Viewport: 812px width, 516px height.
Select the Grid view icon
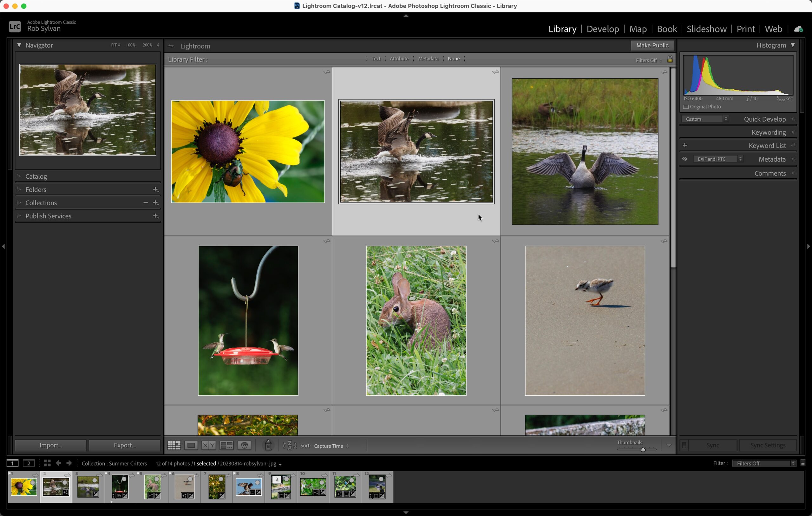(174, 446)
